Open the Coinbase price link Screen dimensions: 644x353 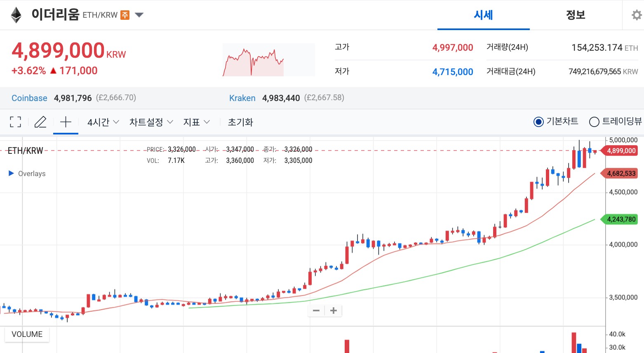[x=29, y=98]
